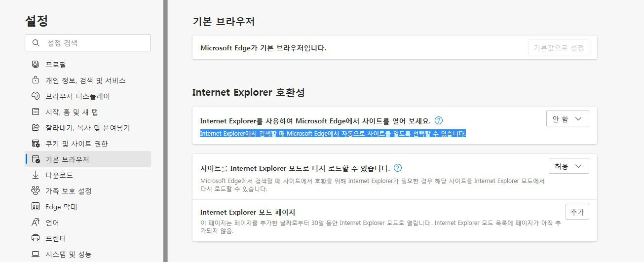
Task: Select 브라우저 디스플레이 in the sidebar
Action: (x=88, y=96)
